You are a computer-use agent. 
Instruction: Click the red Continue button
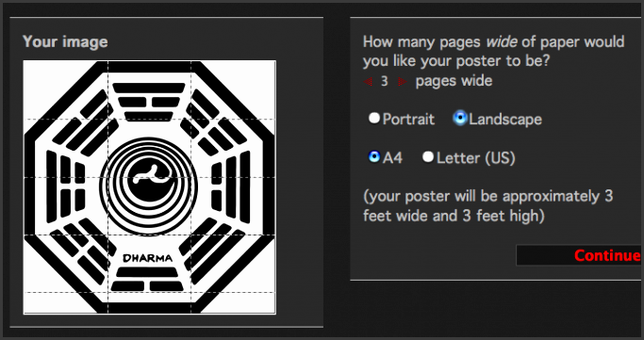580,255
